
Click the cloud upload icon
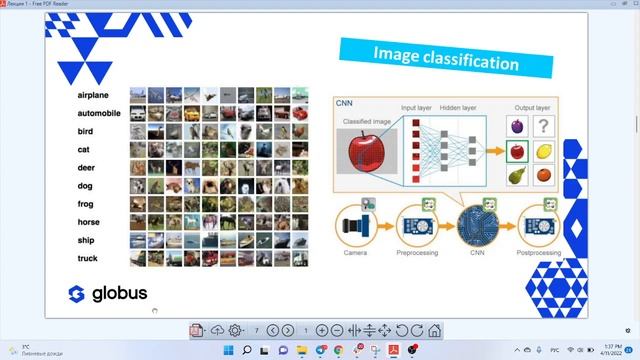(x=217, y=330)
